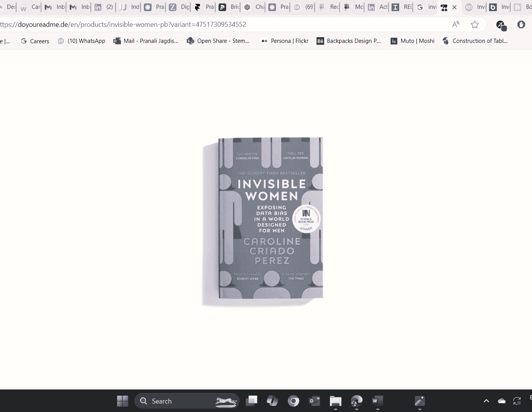Switch to the 'Invi' tab with RB icon
532x412 pixels.
(475, 7)
